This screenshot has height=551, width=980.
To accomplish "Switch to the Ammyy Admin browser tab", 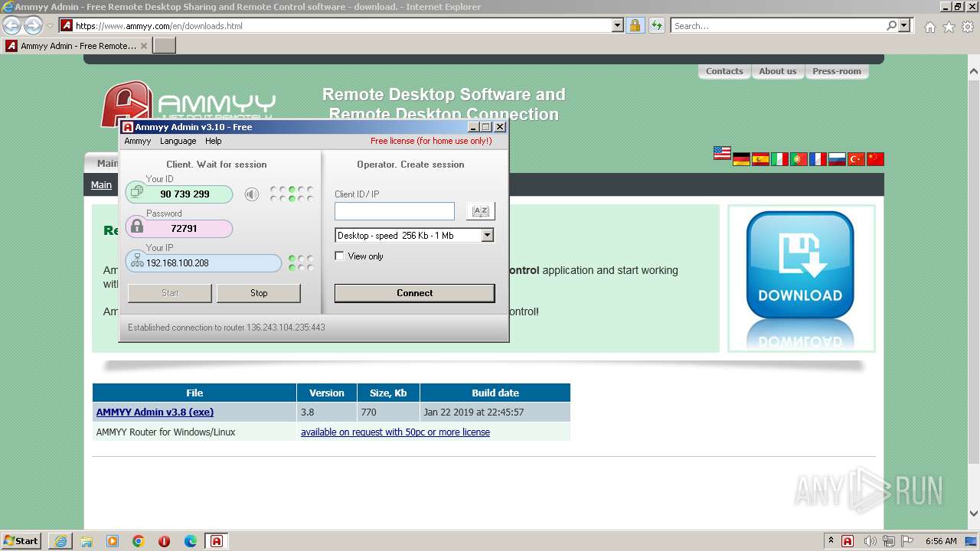I will pyautogui.click(x=77, y=46).
